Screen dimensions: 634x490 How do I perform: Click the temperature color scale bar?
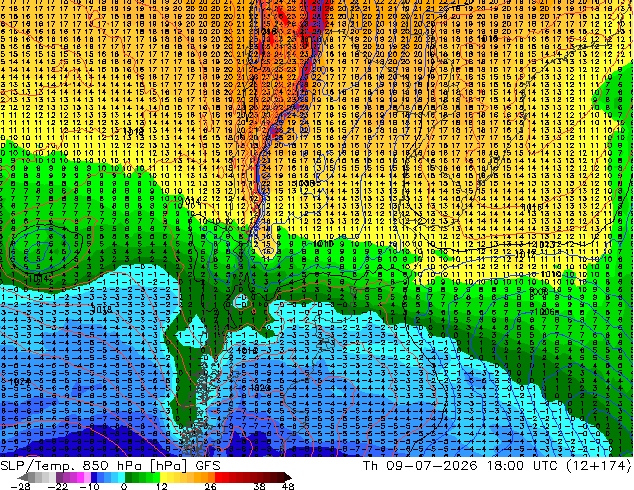point(155,477)
